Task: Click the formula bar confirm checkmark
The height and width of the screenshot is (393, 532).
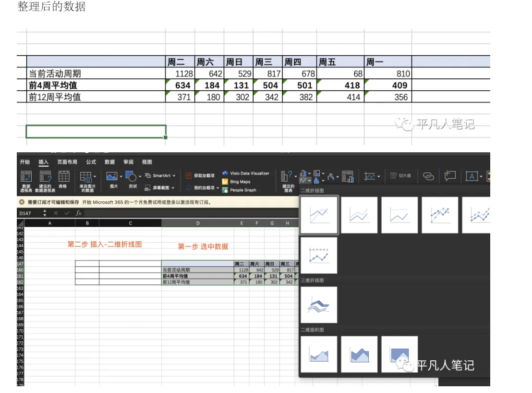Action: [67, 213]
